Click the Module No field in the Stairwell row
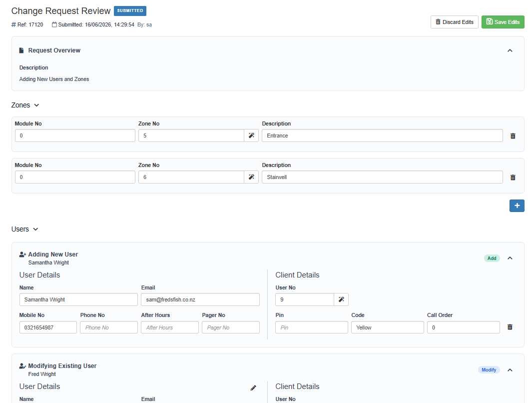The width and height of the screenshot is (532, 403). coord(75,177)
